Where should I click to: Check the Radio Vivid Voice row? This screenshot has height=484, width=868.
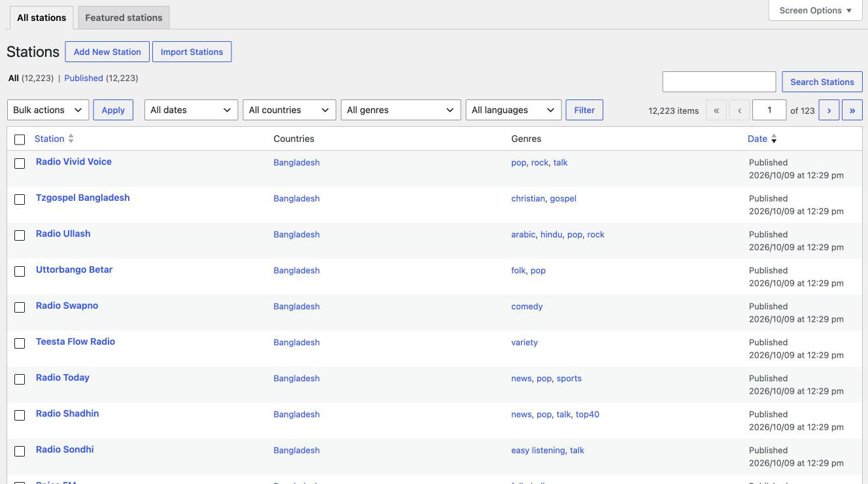point(20,163)
